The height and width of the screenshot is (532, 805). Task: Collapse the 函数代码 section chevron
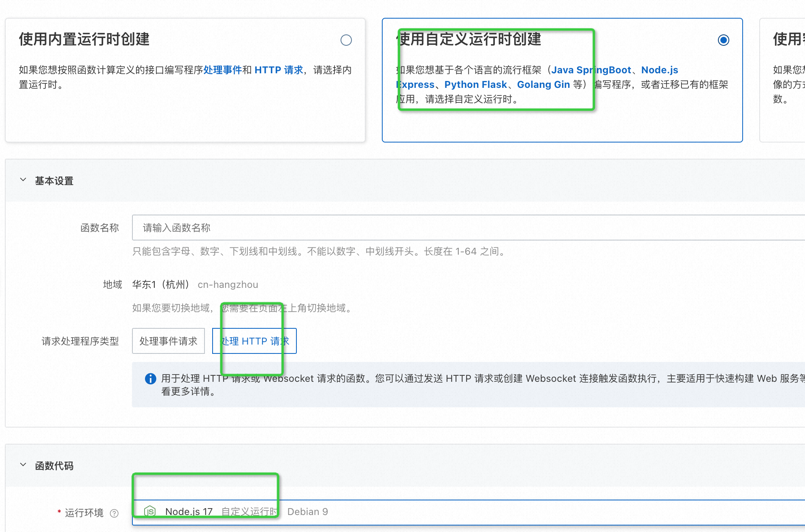(23, 465)
